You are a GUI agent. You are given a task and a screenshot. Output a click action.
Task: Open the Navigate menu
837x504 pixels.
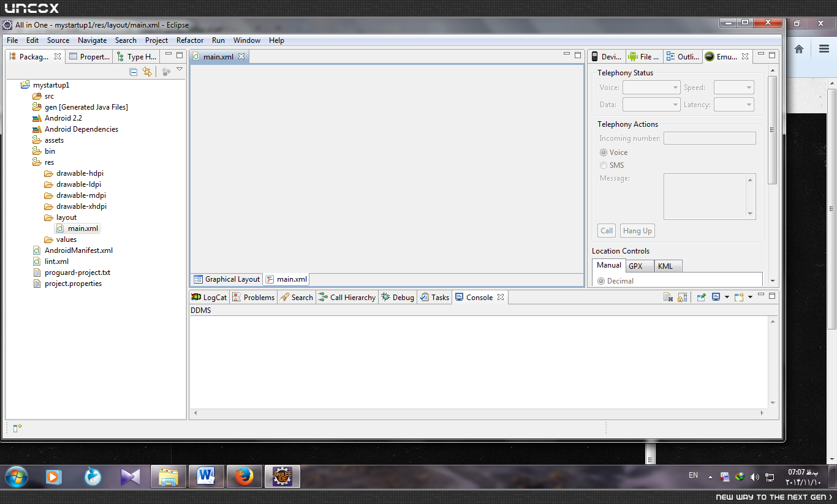click(x=92, y=40)
